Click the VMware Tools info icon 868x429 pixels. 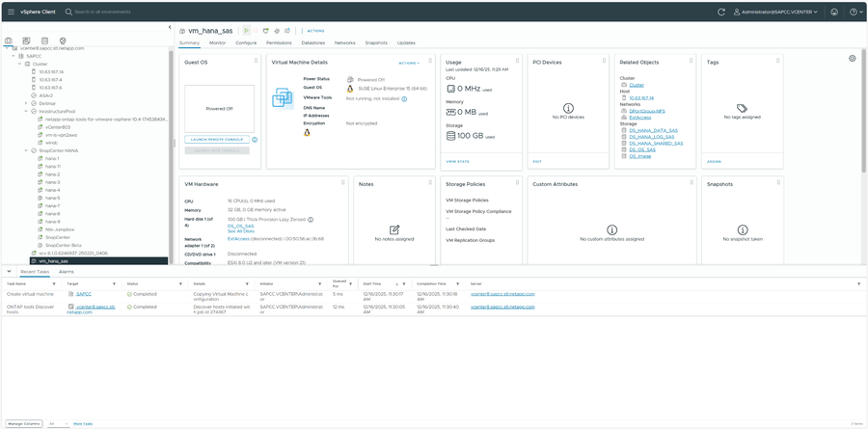click(404, 98)
